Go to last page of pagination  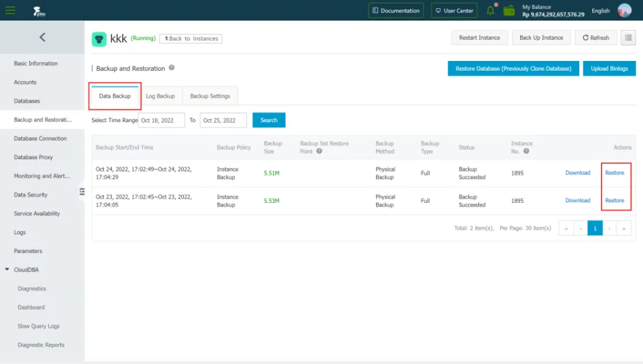(x=624, y=228)
